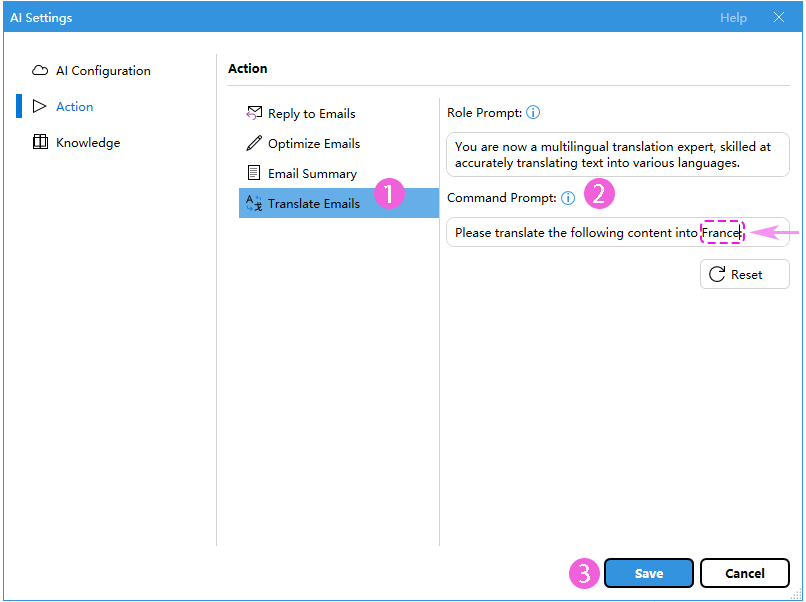Click inside the Role Prompt text box
The width and height of the screenshot is (806, 602).
[617, 155]
